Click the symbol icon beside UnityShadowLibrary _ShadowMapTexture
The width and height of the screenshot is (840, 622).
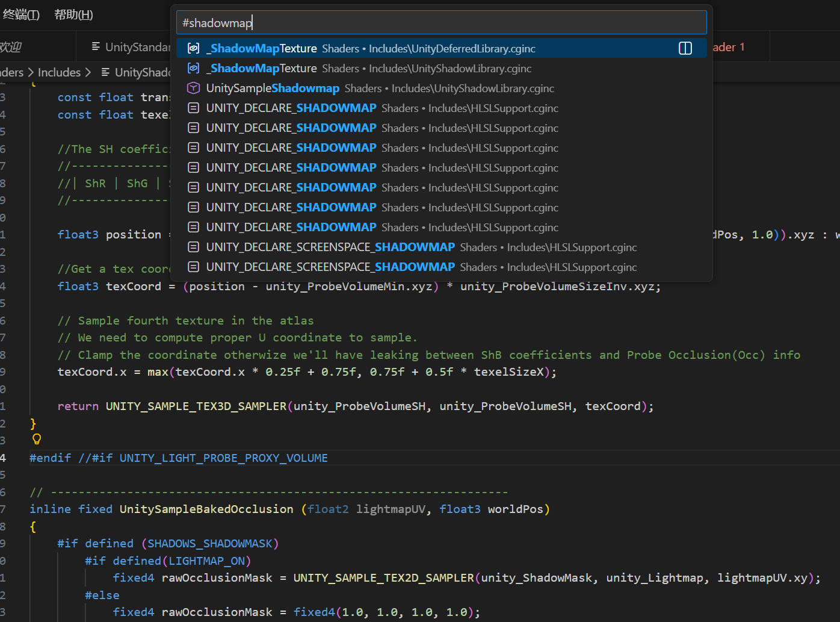tap(193, 68)
